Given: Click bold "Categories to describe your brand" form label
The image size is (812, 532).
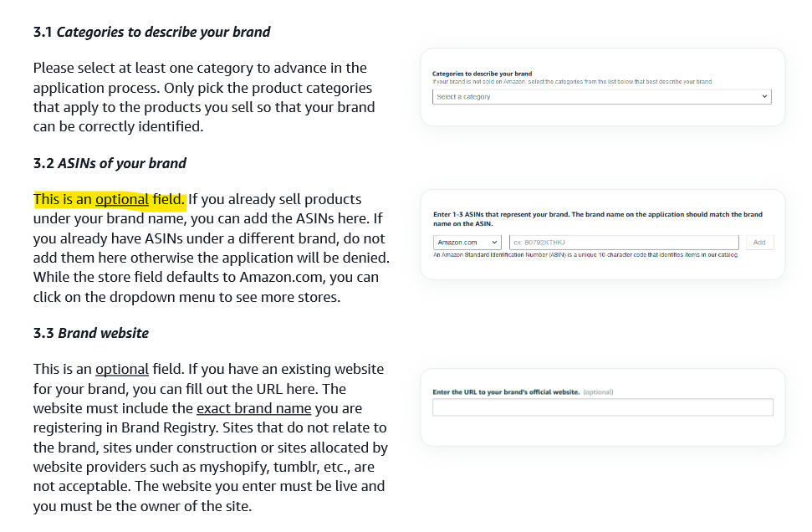Looking at the screenshot, I should pyautogui.click(x=483, y=74).
